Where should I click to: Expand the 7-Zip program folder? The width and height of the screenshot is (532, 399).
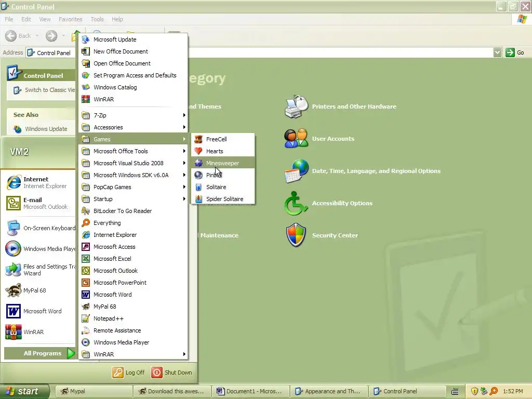(134, 115)
